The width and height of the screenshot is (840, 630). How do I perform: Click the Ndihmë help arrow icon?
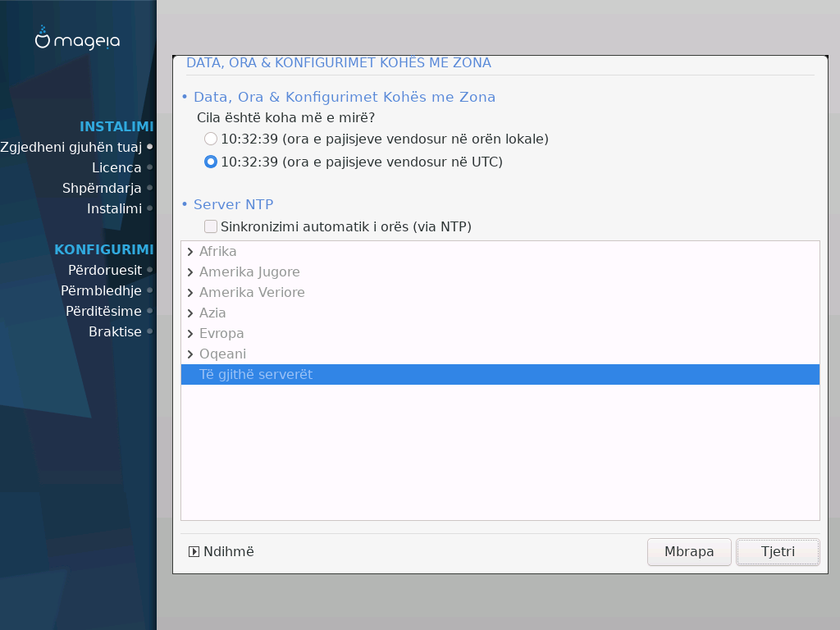(194, 552)
